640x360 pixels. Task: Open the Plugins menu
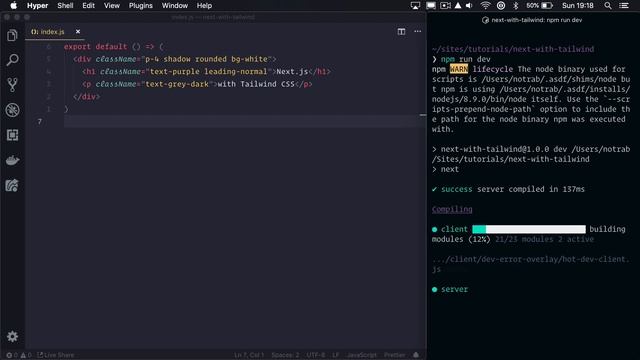[140, 6]
